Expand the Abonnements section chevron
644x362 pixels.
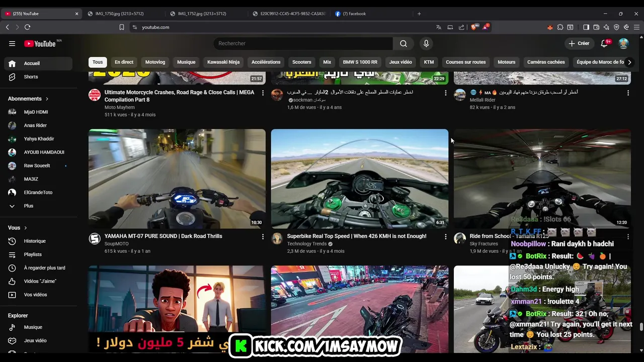point(47,99)
